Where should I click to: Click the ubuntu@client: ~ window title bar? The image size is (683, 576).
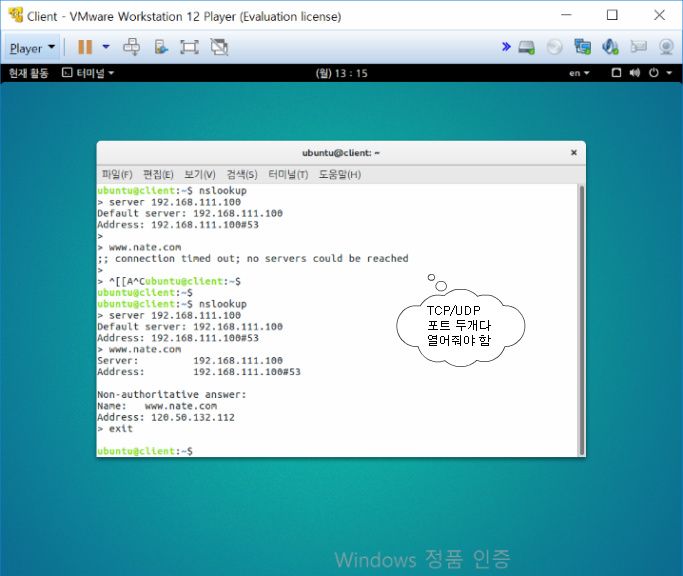tap(341, 152)
